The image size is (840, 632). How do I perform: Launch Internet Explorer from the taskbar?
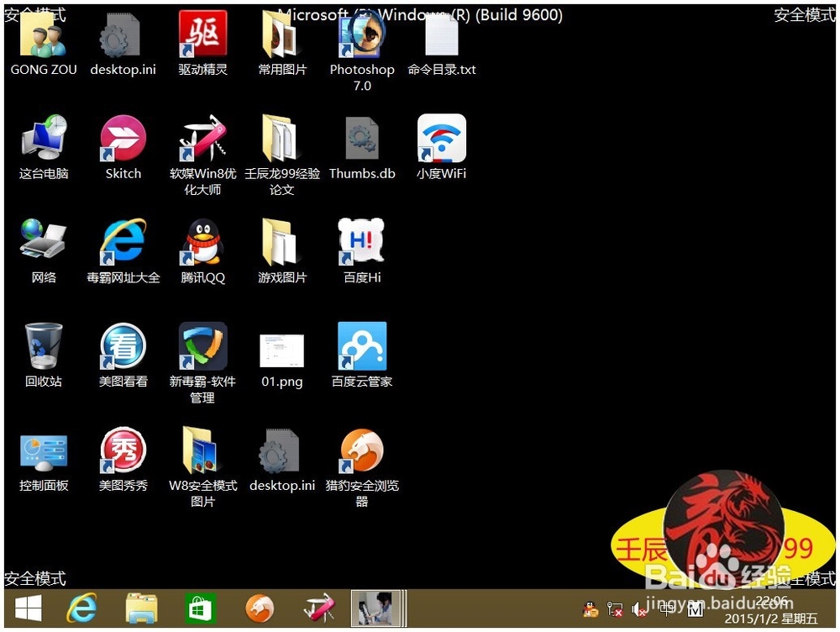coord(81,608)
